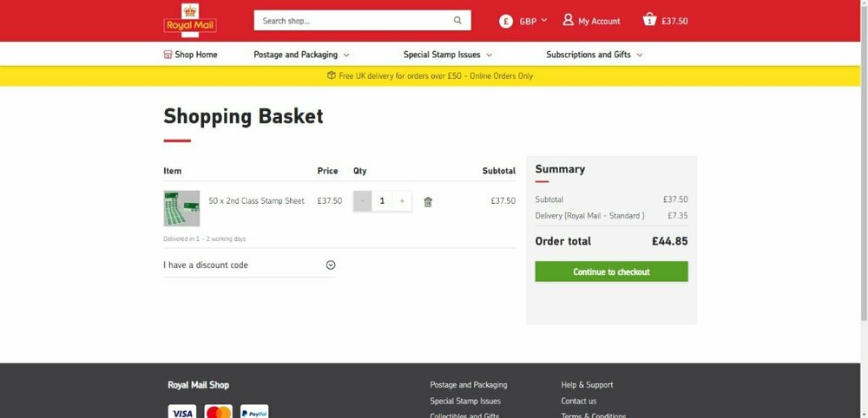Screen dimensions: 868x418
Task: Open 50 x 2nd Class Stamp Sheet link
Action: (256, 201)
